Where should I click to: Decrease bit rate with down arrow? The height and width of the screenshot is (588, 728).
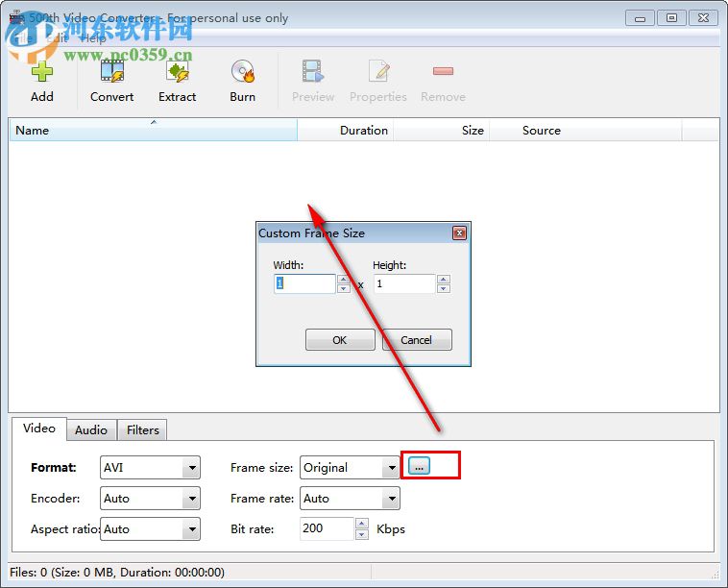tap(362, 534)
